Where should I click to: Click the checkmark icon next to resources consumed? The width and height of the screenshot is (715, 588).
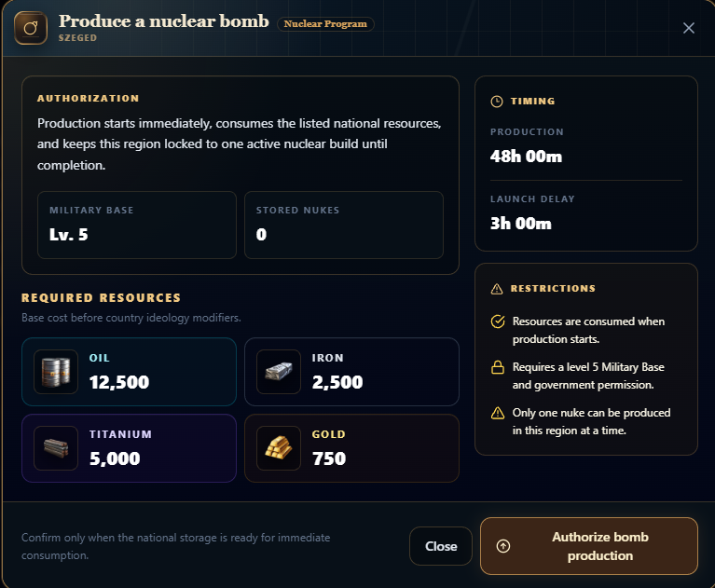point(498,321)
